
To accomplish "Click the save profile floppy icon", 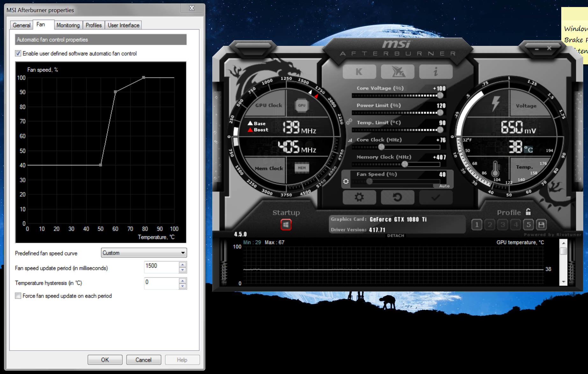I will pyautogui.click(x=541, y=225).
